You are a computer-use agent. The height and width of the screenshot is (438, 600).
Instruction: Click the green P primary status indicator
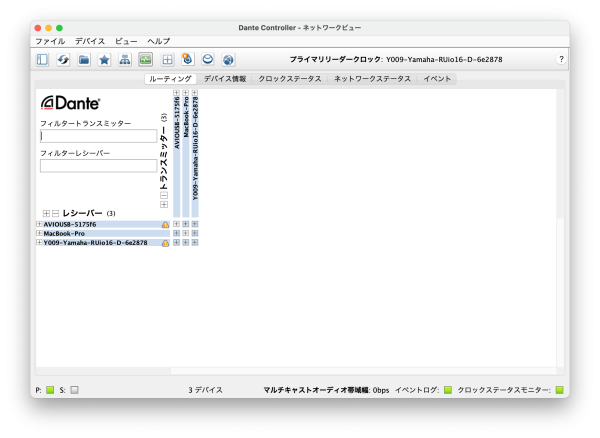(50, 390)
